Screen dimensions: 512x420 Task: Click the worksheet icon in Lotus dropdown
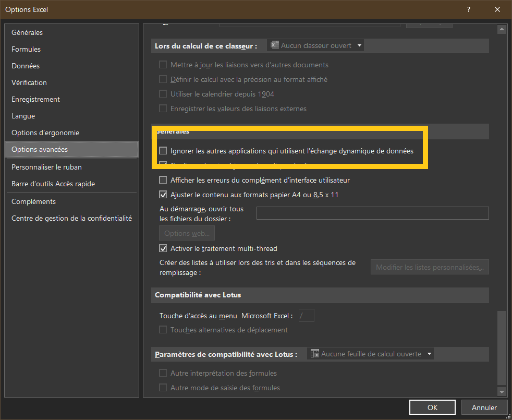pyautogui.click(x=315, y=354)
